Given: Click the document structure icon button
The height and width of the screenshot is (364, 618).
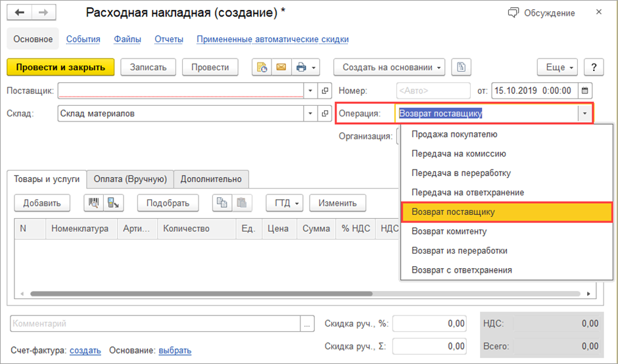Looking at the screenshot, I should (461, 68).
